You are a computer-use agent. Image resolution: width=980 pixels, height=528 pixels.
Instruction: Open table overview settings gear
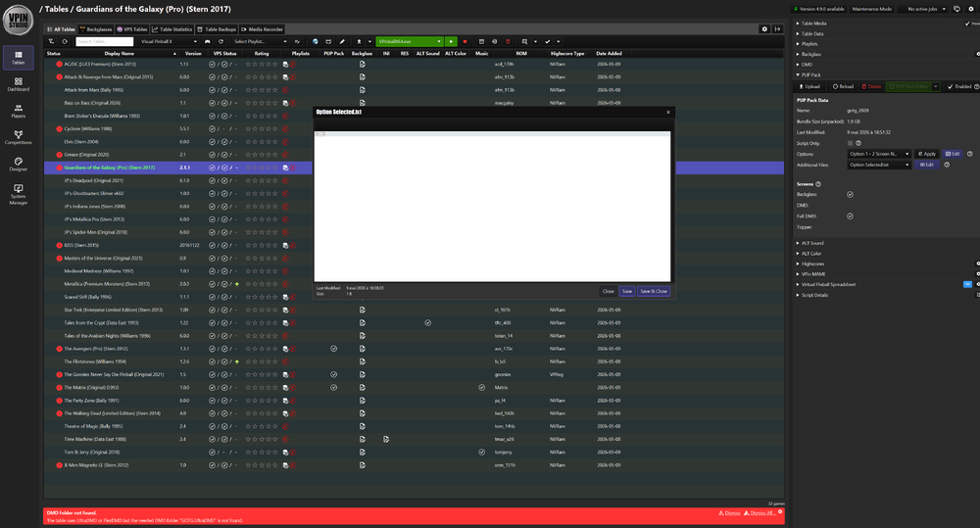(764, 28)
